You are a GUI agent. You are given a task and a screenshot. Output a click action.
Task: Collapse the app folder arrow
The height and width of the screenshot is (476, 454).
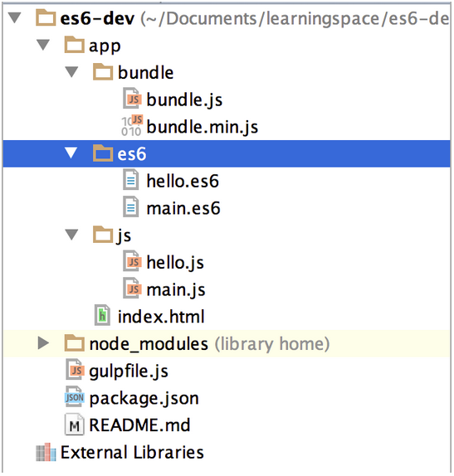(x=43, y=45)
